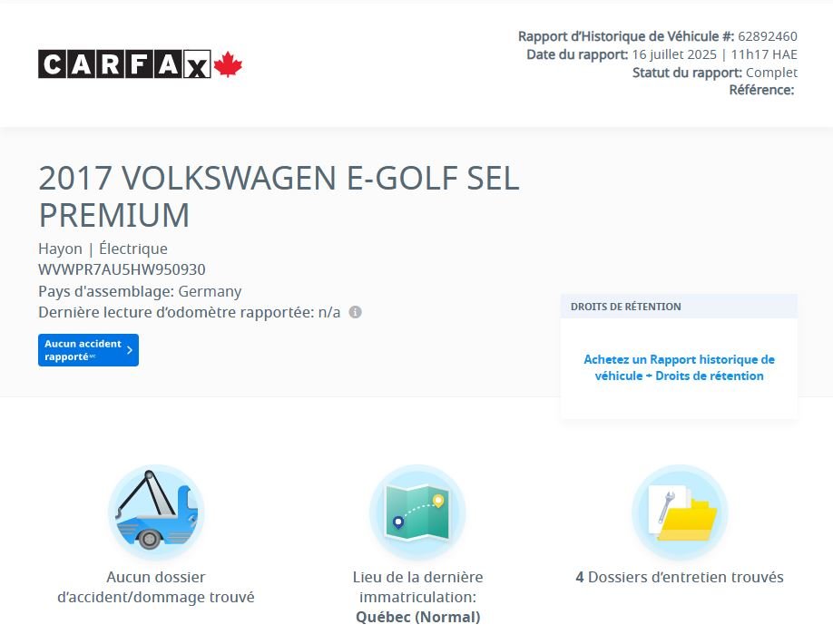The image size is (833, 644).
Task: Click 4 Dossiers d'entretien trouvés text
Action: click(680, 577)
